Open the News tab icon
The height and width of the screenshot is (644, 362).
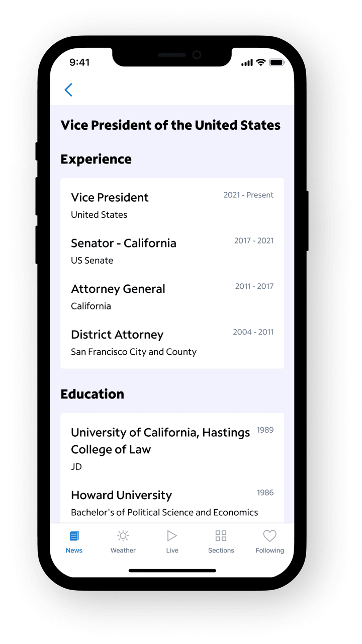pos(74,536)
